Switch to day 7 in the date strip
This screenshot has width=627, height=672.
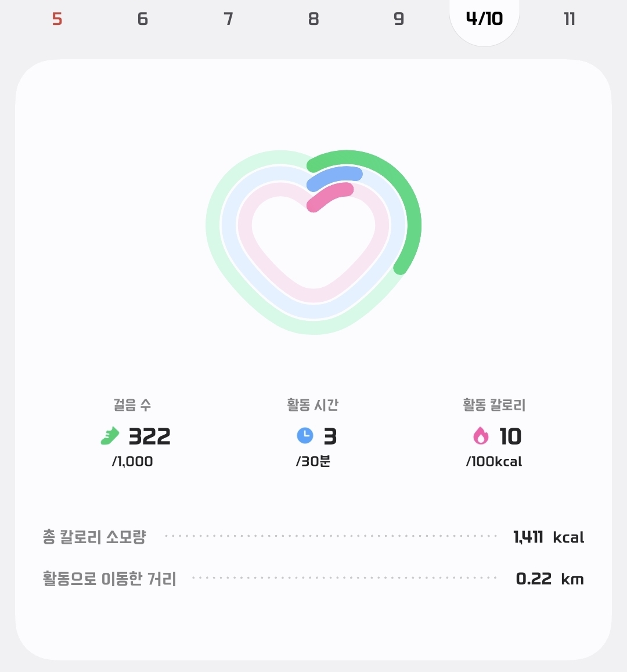228,19
